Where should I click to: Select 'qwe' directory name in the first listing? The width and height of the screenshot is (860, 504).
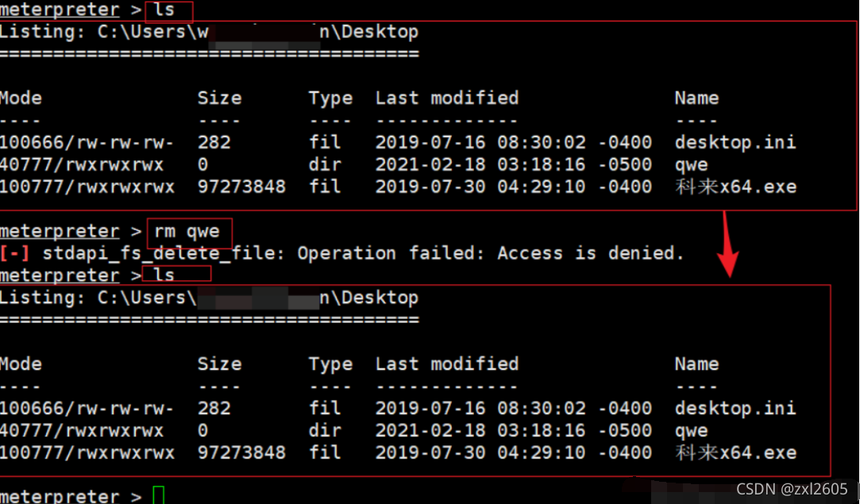click(x=691, y=166)
